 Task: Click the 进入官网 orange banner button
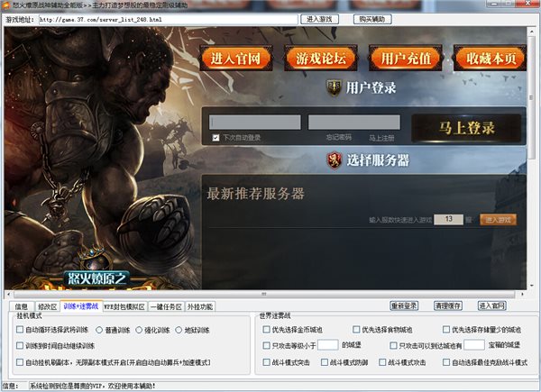click(236, 59)
